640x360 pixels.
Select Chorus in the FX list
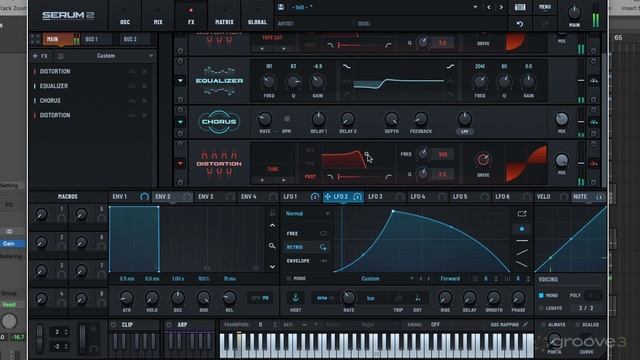pos(50,100)
